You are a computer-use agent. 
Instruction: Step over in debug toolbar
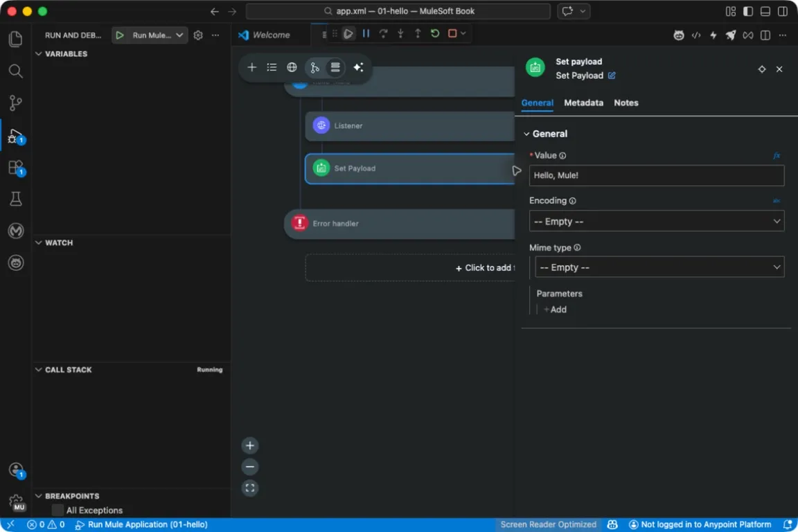pyautogui.click(x=383, y=34)
